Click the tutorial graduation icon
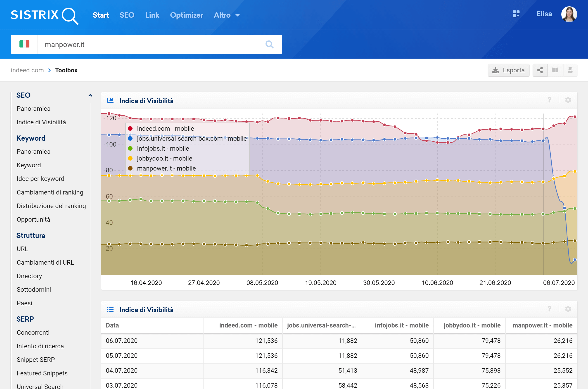The height and width of the screenshot is (389, 588). 570,70
